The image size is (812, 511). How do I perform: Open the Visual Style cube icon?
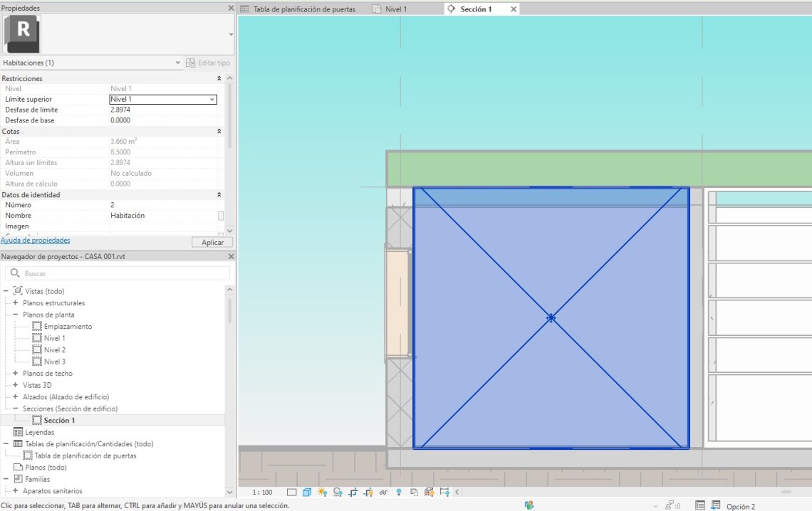(307, 492)
